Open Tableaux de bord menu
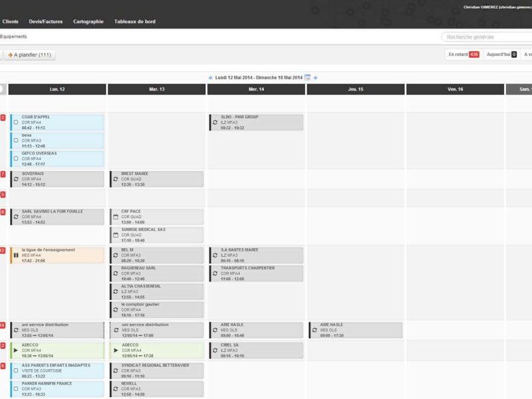This screenshot has height=399, width=532. click(135, 21)
